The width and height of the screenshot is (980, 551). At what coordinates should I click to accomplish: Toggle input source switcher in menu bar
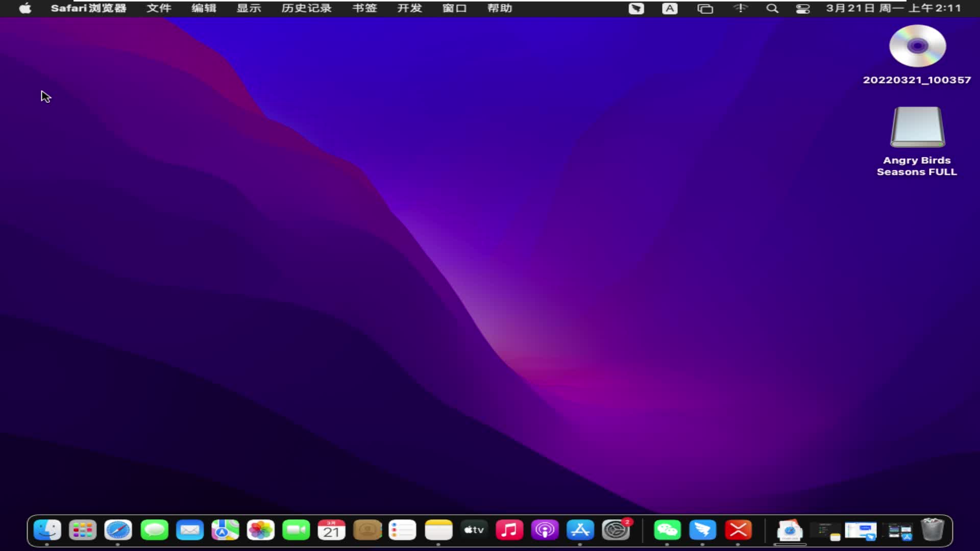[x=669, y=8]
